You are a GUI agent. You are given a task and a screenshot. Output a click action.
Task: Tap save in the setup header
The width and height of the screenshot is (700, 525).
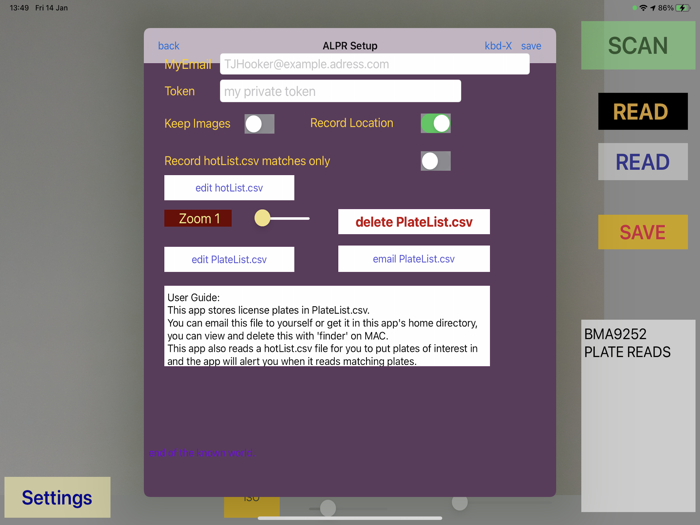click(x=531, y=46)
